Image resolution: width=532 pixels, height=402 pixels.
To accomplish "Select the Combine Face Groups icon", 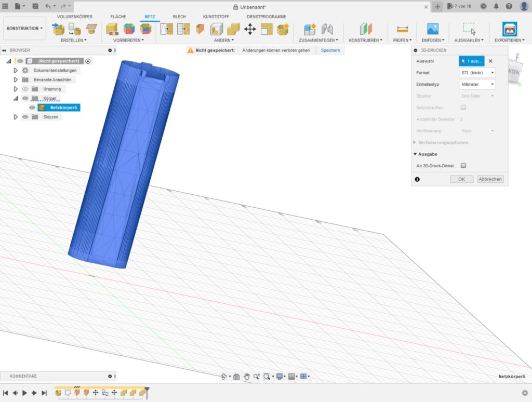I will pyautogui.click(x=145, y=29).
